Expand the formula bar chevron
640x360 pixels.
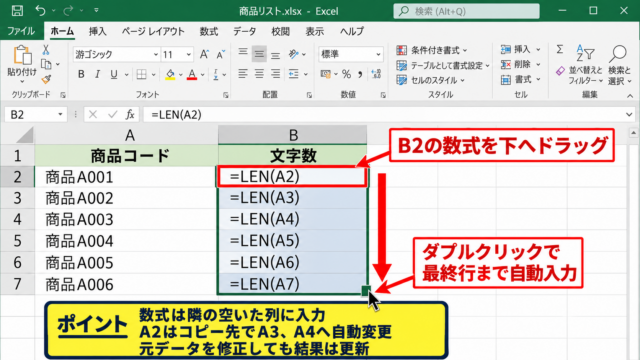(629, 115)
